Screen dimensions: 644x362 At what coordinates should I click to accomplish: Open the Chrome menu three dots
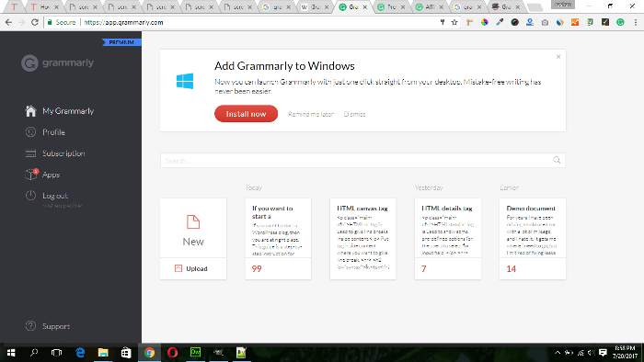[636, 22]
